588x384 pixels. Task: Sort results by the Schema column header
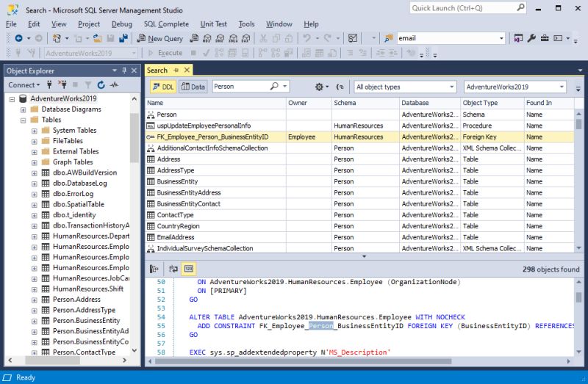click(365, 103)
